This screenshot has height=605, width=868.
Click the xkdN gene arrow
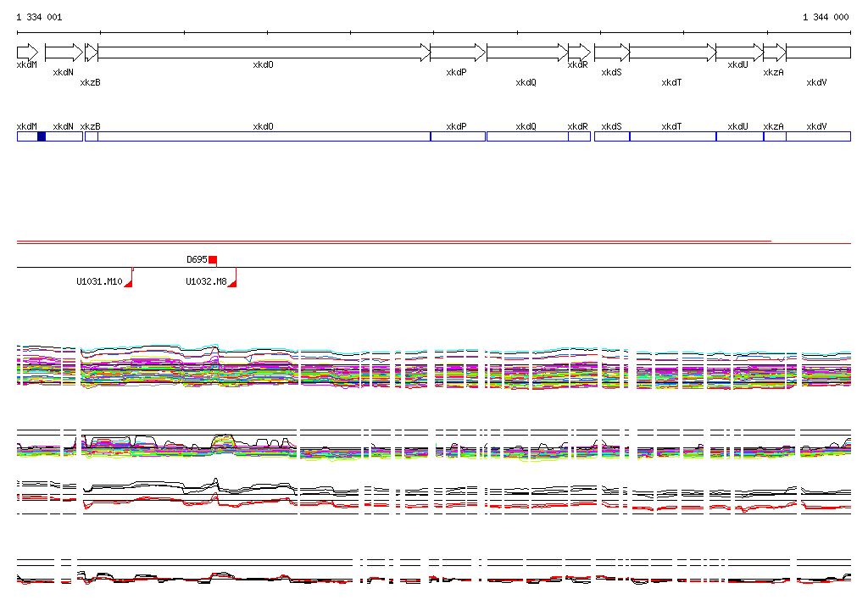pyautogui.click(x=64, y=53)
